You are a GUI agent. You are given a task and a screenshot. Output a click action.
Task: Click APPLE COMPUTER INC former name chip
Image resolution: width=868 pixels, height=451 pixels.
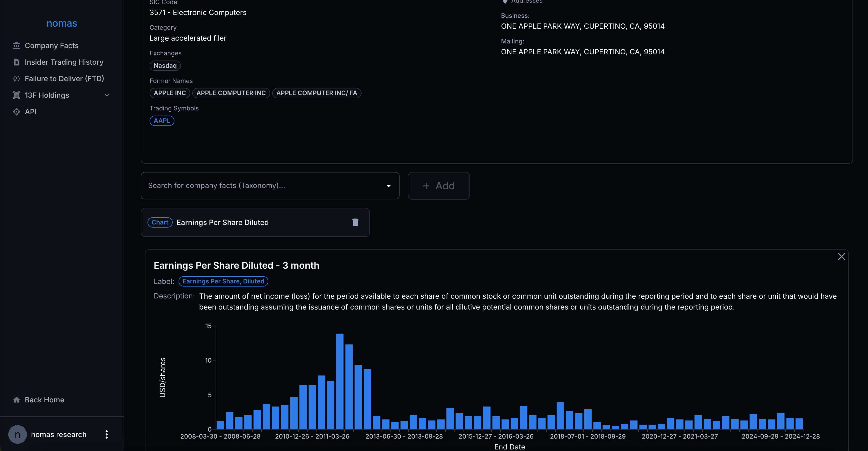231,93
